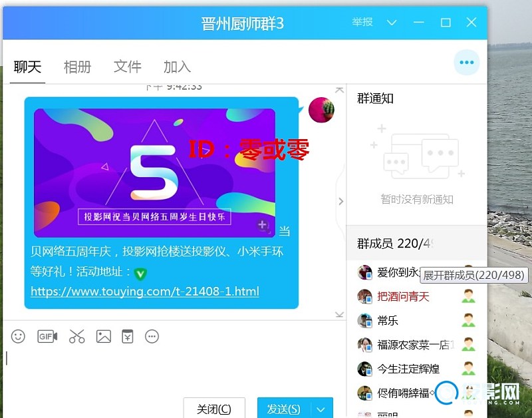This screenshot has height=418, width=532.
Task: Click the blue three-dot more options bubble
Action: (467, 63)
